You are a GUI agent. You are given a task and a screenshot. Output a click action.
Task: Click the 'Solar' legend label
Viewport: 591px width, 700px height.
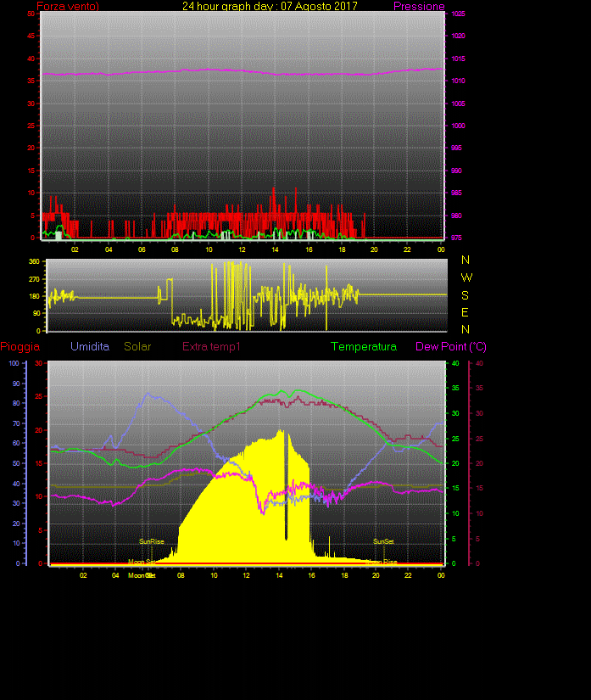[x=137, y=346]
